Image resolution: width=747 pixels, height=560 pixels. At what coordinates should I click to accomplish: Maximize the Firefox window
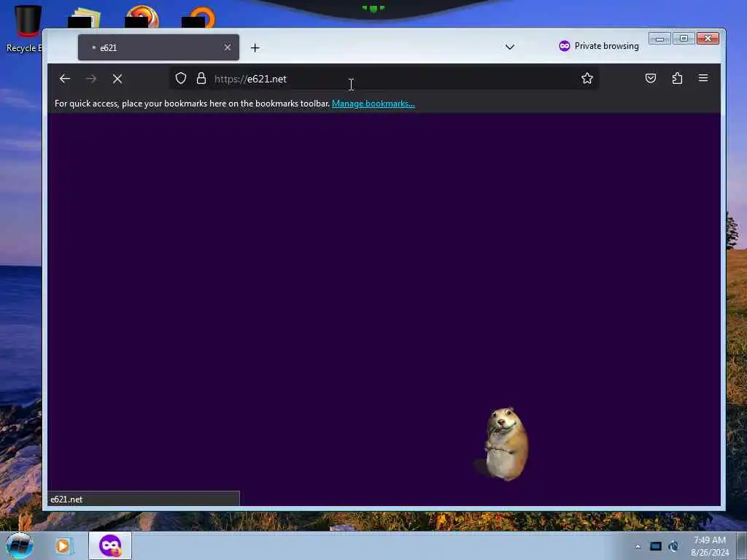(684, 39)
